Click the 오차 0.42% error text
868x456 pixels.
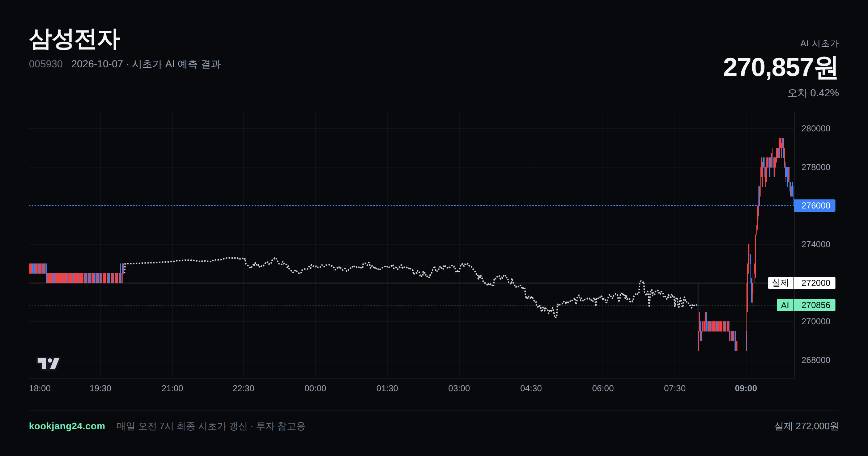click(x=813, y=93)
